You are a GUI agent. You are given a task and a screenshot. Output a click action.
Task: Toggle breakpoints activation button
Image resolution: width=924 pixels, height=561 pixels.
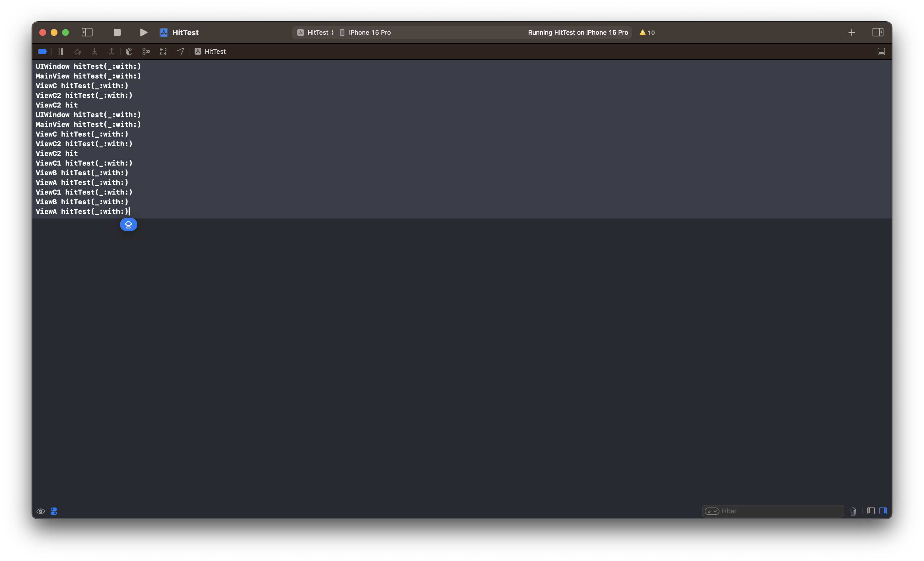click(42, 52)
